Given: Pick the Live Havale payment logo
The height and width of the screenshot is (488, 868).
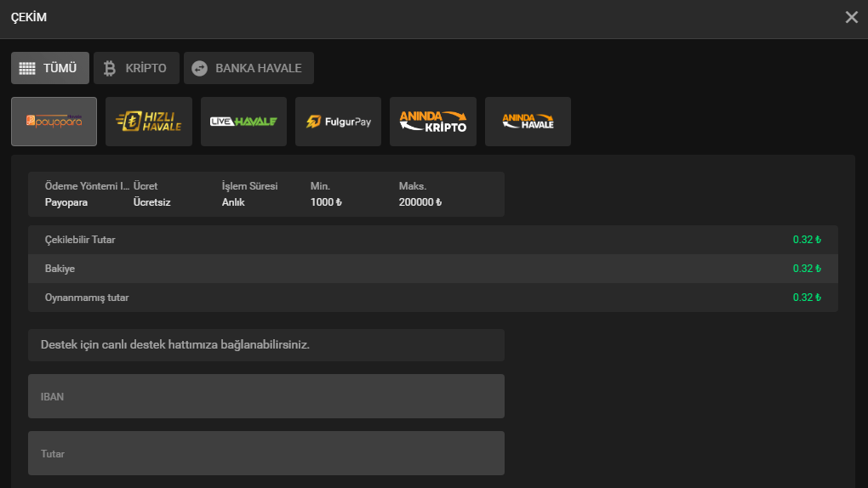Looking at the screenshot, I should [x=243, y=122].
